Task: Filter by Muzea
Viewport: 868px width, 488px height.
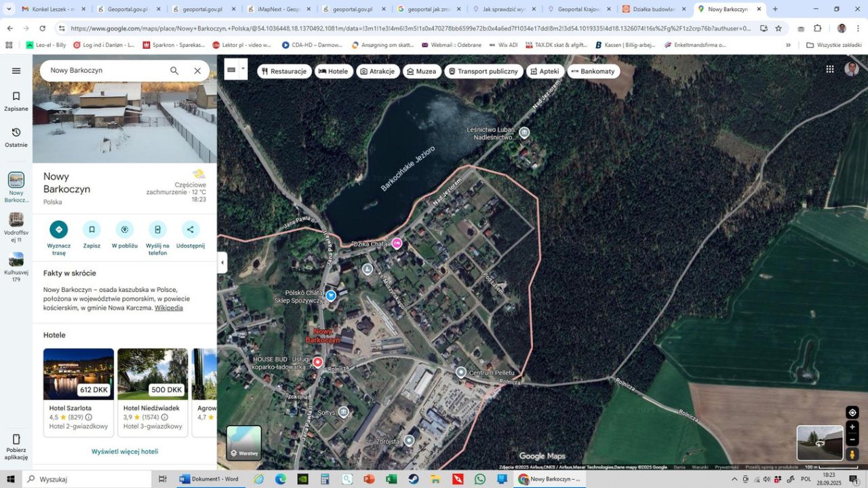Action: (x=422, y=71)
